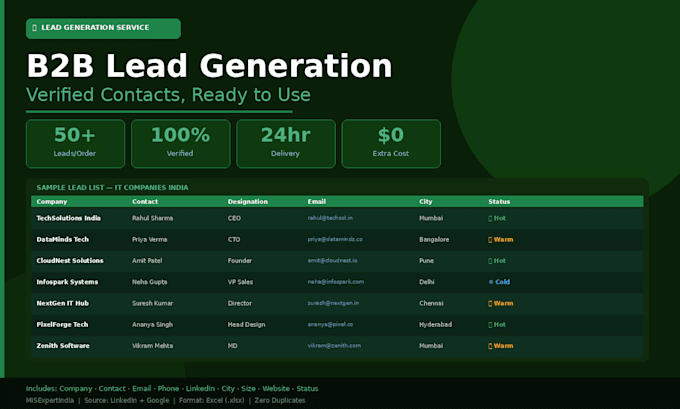Screen dimensions: 680x409
Task: Select the TechSolutions India company cell
Action: (69, 218)
